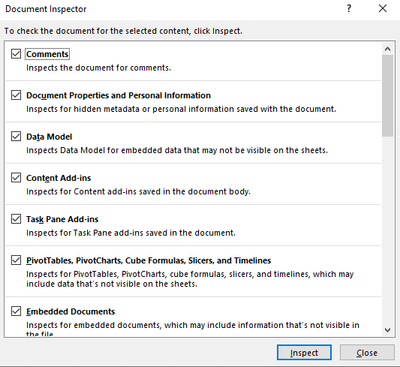The height and width of the screenshot is (367, 400).
Task: Uncheck the Content Add-ins checkbox
Action: pyautogui.click(x=16, y=178)
